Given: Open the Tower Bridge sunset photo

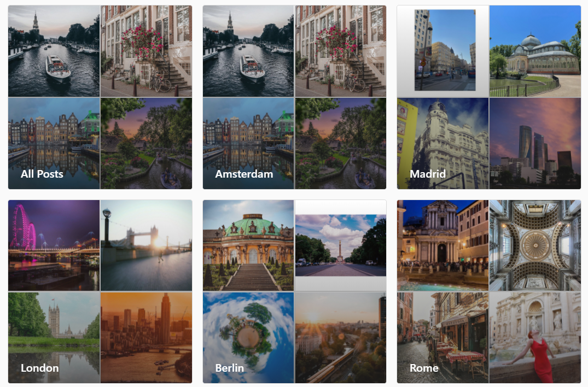Looking at the screenshot, I should (146, 245).
